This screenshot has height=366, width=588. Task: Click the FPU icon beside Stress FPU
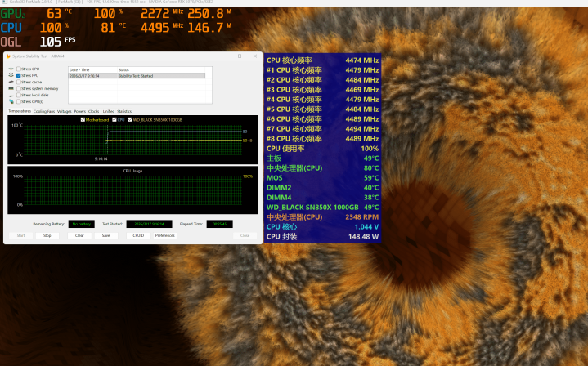tap(10, 75)
